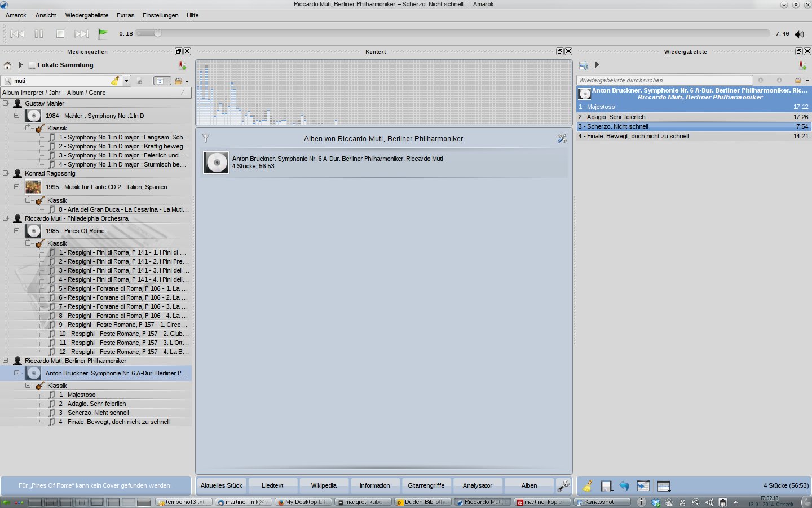Show the Information applet
Screen dimensions: 812x508
pyautogui.click(x=375, y=485)
